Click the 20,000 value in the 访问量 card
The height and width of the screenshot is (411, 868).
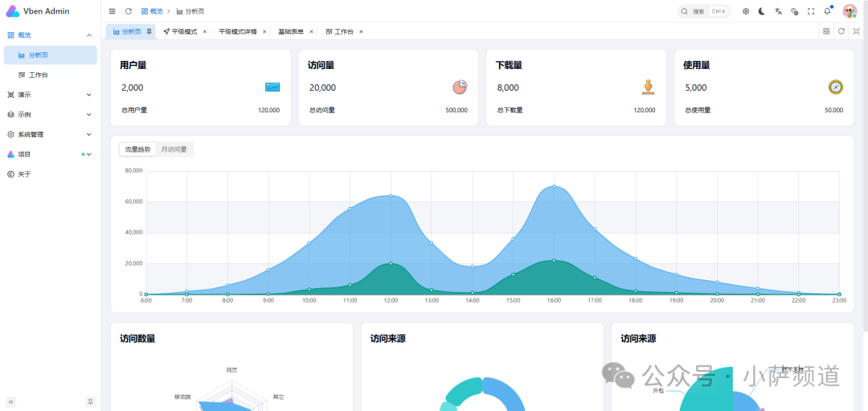point(323,87)
